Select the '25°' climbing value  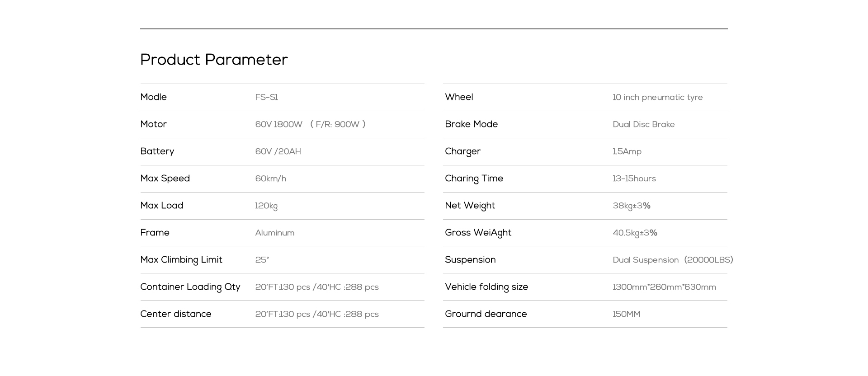coord(262,260)
